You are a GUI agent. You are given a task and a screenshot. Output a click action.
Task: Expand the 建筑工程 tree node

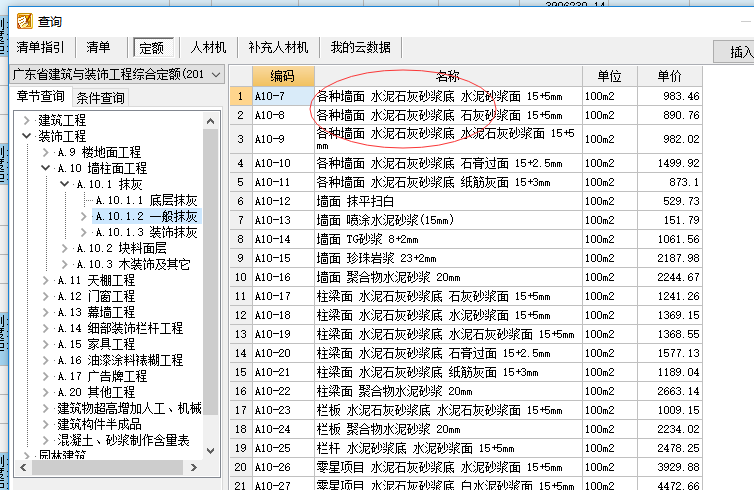(x=27, y=120)
